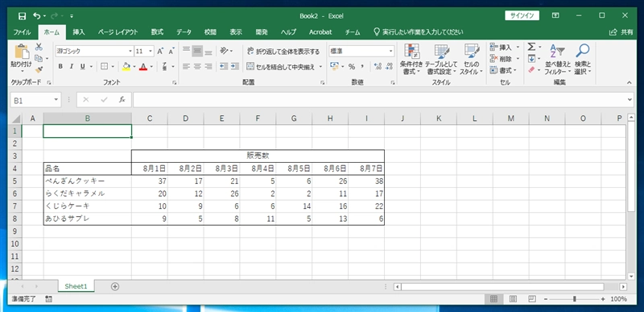Toggle Underline formatting
644x312 pixels.
point(83,66)
